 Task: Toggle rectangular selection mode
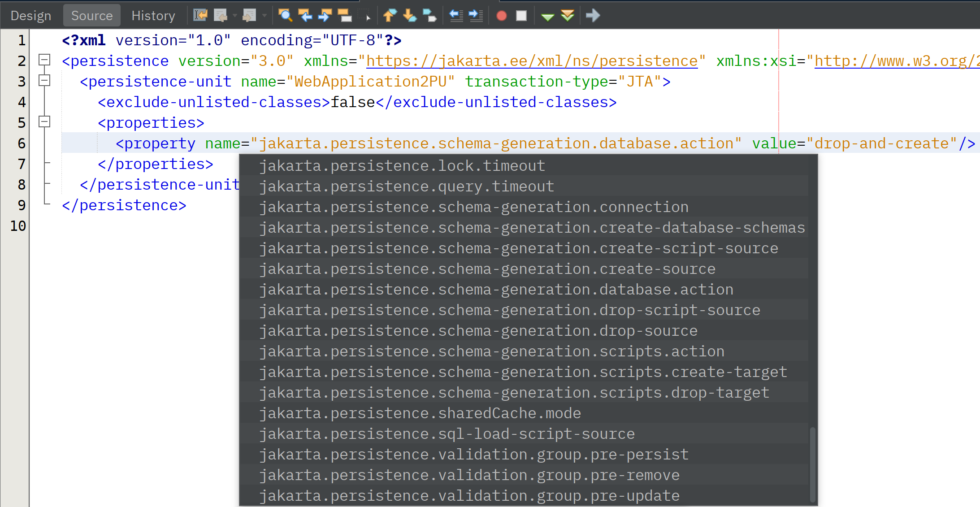point(364,16)
